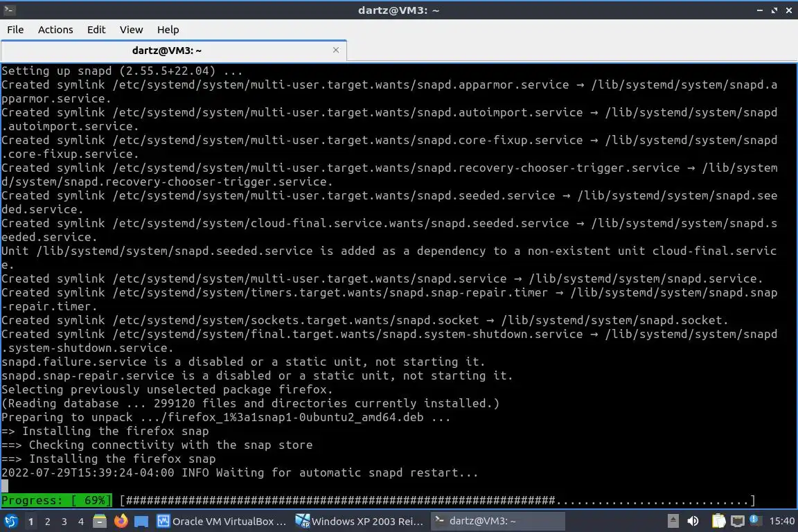Click the 15:40 clock

pos(781,521)
